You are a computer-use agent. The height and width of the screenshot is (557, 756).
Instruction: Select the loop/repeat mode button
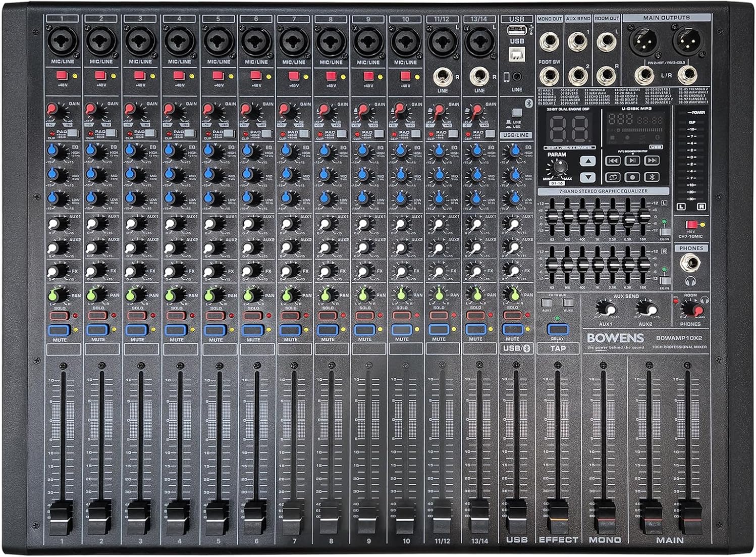click(x=613, y=177)
